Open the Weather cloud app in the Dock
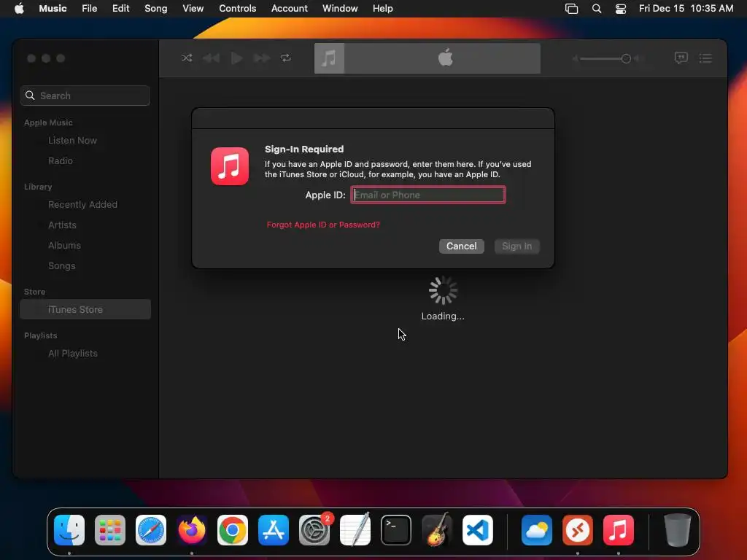 [x=537, y=530]
